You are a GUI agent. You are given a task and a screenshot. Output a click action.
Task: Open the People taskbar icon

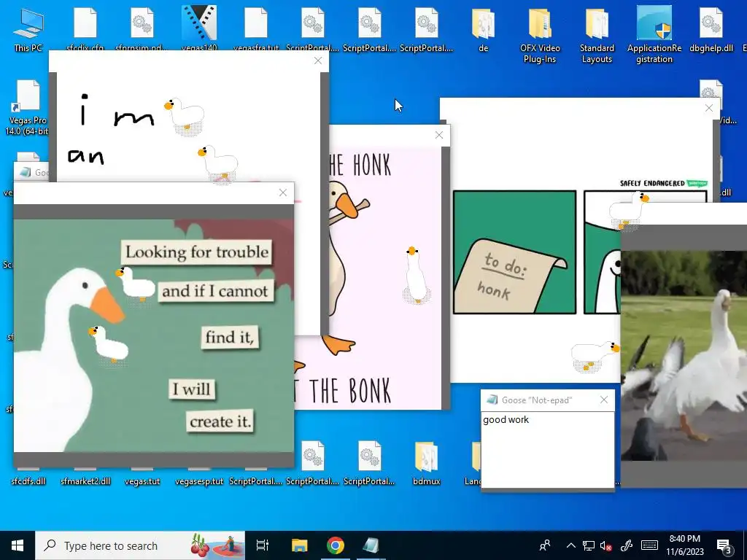(545, 545)
